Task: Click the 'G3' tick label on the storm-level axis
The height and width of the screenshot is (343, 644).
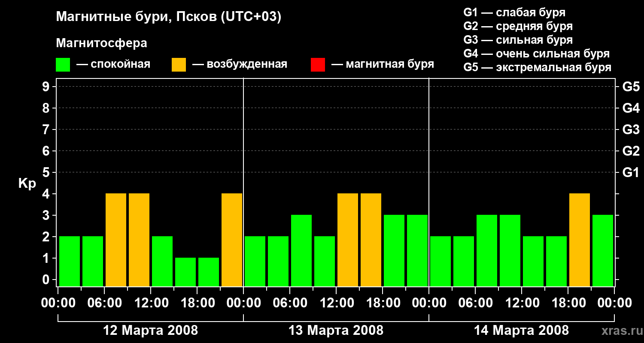Action: tap(631, 129)
